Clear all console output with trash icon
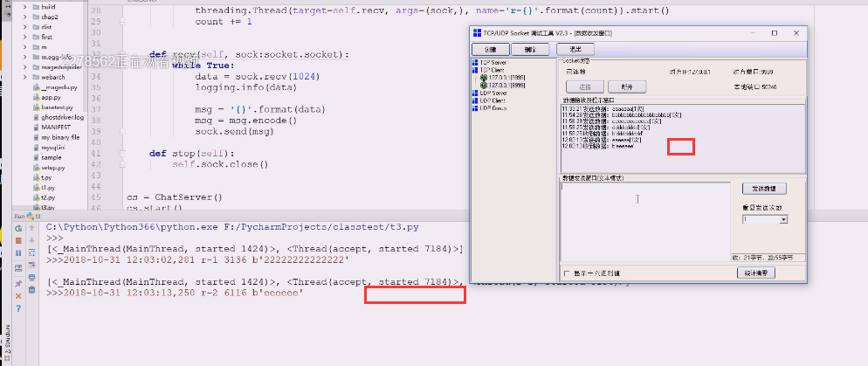 [31, 290]
